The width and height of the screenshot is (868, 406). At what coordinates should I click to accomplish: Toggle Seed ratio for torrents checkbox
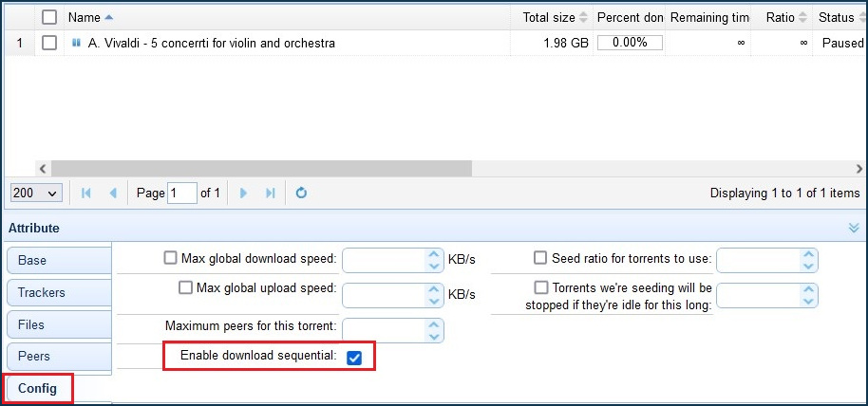540,258
